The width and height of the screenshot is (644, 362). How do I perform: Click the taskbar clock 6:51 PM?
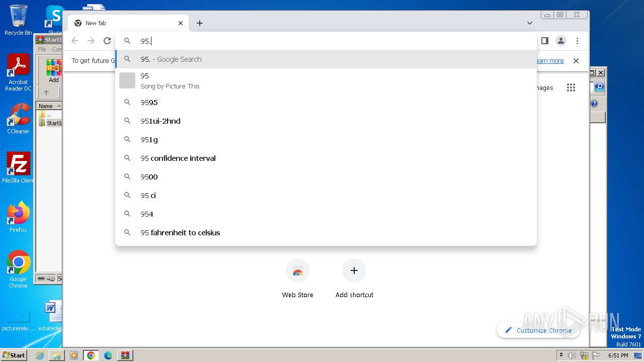click(x=618, y=355)
